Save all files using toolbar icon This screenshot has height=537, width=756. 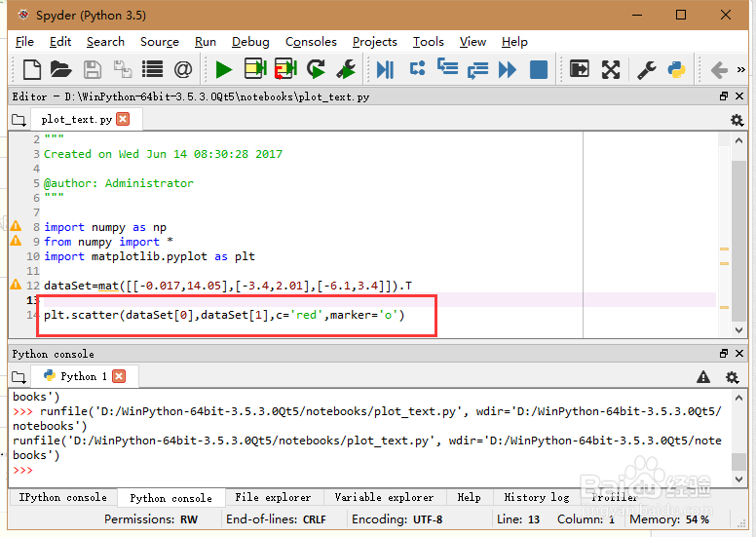tap(123, 69)
